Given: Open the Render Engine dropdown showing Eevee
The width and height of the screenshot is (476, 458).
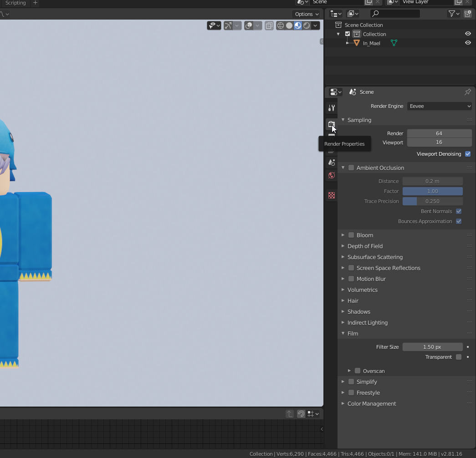Looking at the screenshot, I should 440,106.
